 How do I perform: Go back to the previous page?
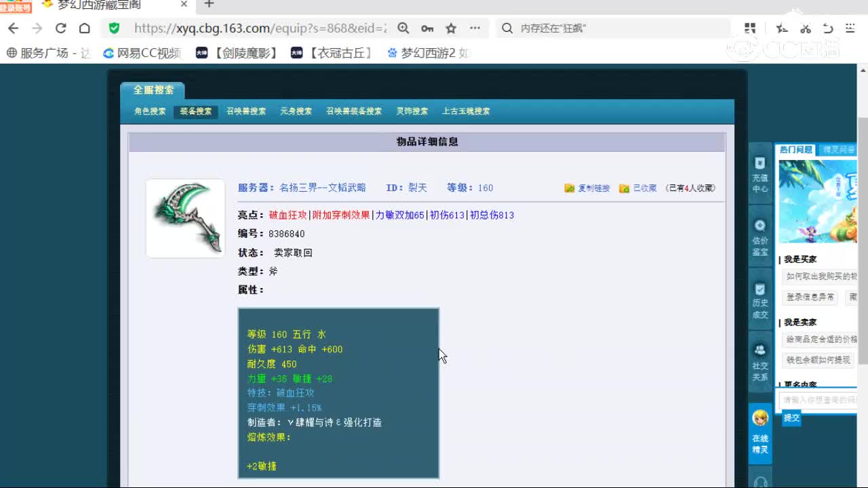[13, 28]
